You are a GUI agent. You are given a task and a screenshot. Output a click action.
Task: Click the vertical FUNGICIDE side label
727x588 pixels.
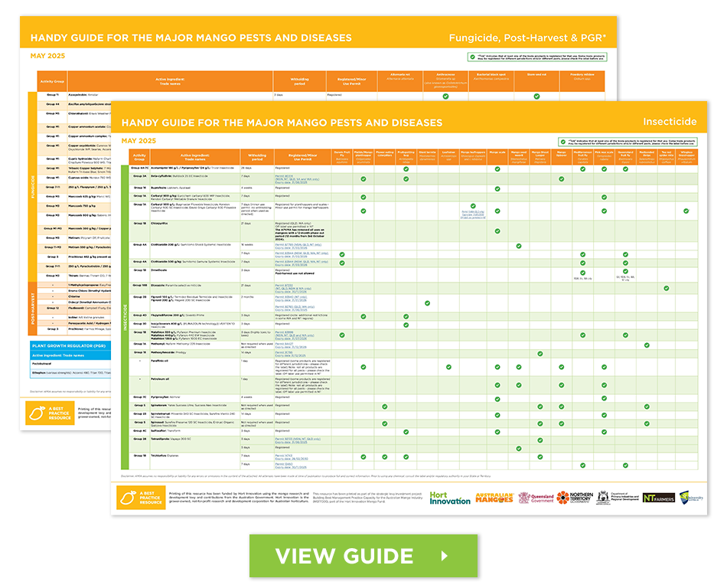click(33, 186)
